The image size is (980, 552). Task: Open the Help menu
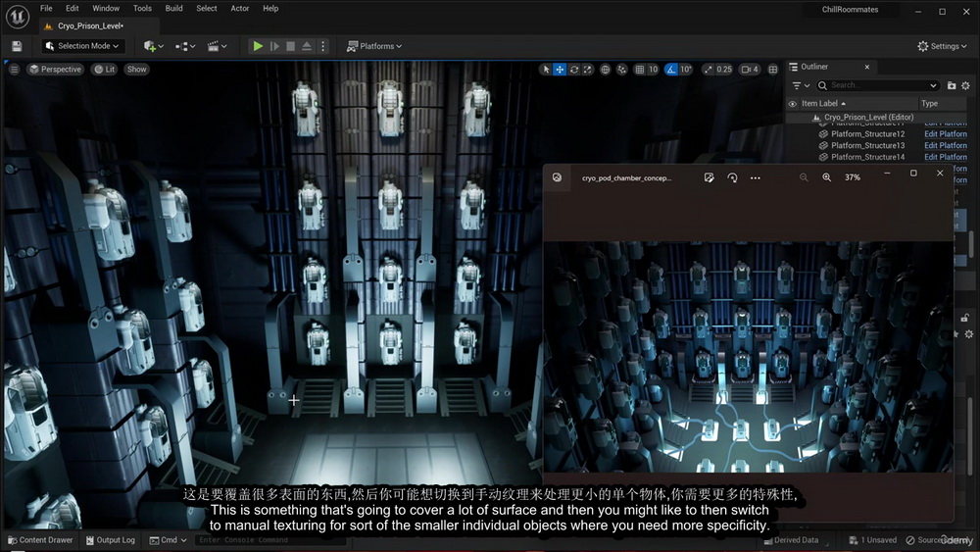click(270, 8)
